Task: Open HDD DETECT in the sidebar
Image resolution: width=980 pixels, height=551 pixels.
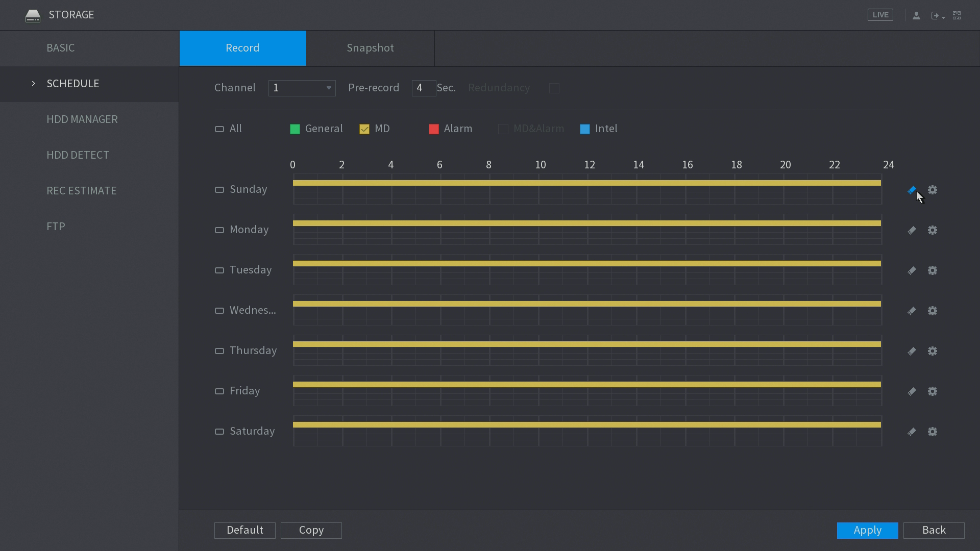Action: point(89,155)
